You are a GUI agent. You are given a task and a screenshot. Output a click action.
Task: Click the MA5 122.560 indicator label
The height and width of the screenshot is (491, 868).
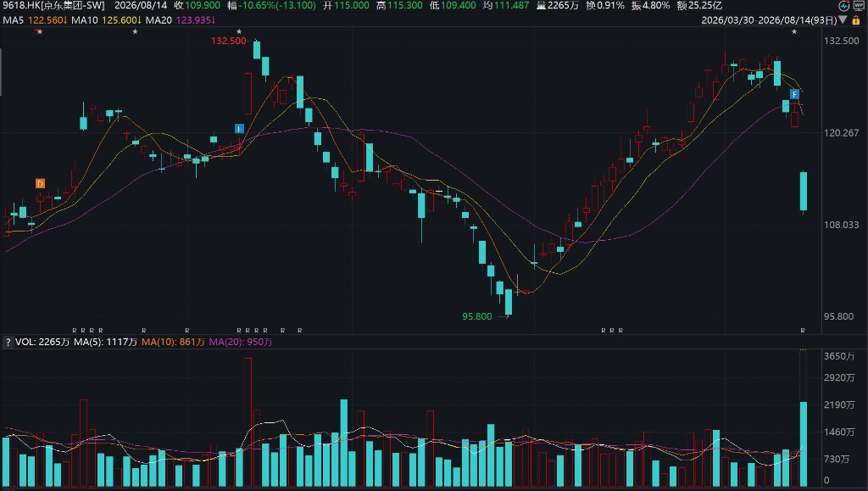click(x=35, y=20)
